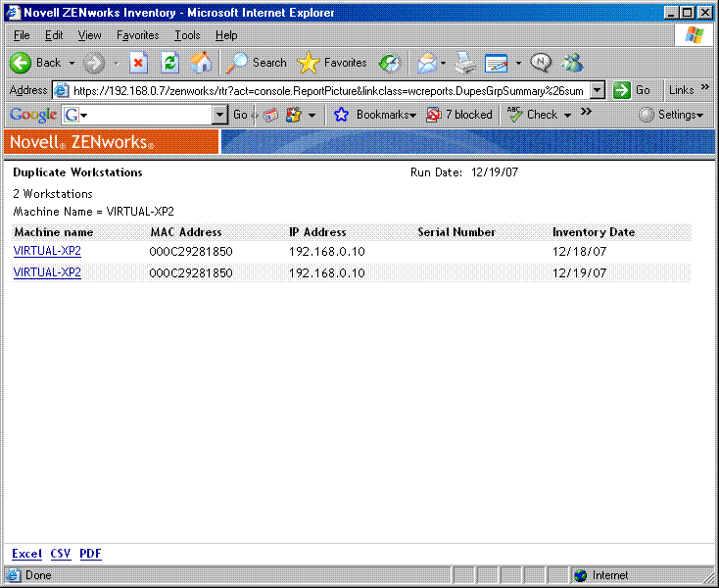
Task: Export report via CSV link
Action: 61,554
